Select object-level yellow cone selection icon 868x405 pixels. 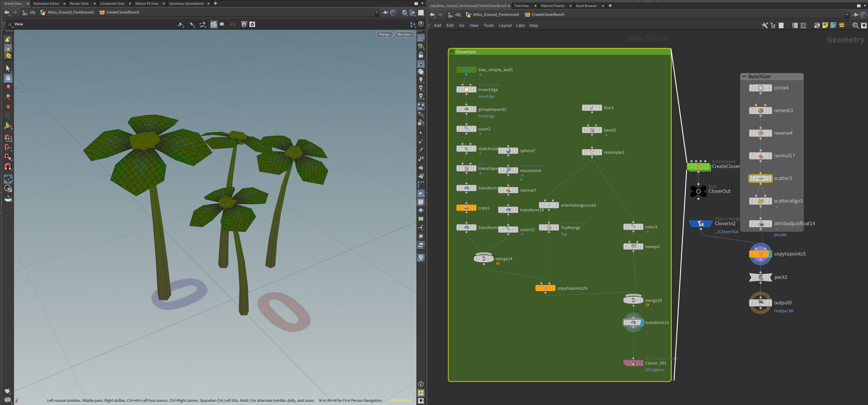click(x=8, y=40)
